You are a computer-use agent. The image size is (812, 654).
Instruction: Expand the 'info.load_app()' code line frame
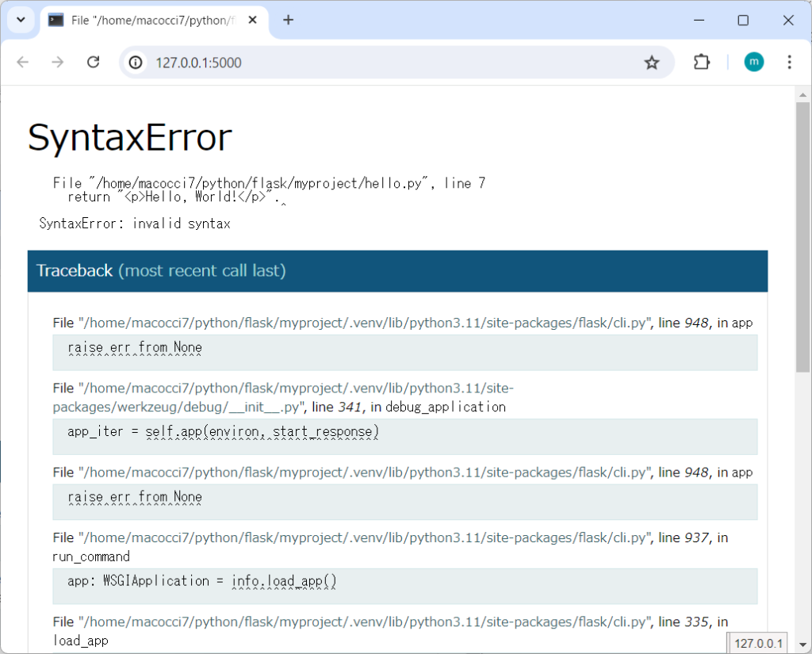coord(404,586)
